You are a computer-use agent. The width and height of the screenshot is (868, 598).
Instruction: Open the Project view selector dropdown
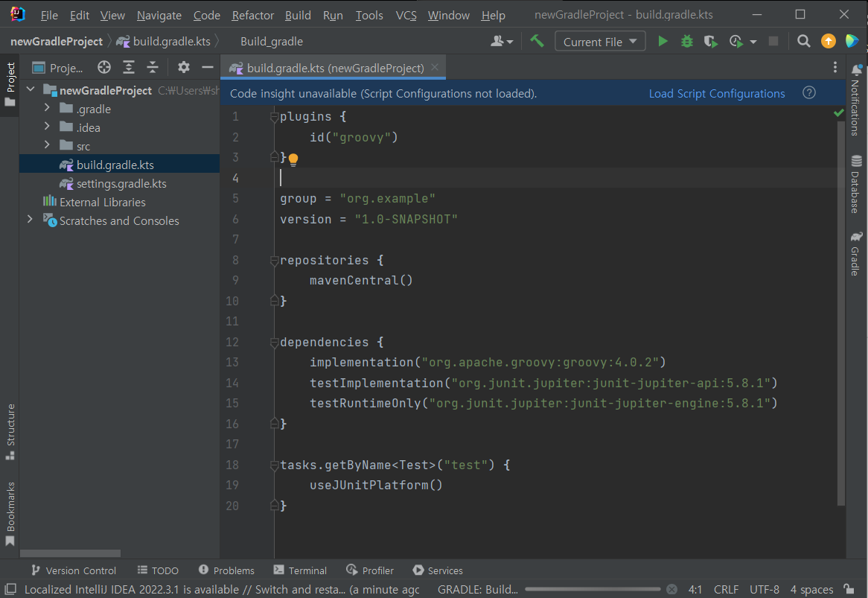point(57,68)
